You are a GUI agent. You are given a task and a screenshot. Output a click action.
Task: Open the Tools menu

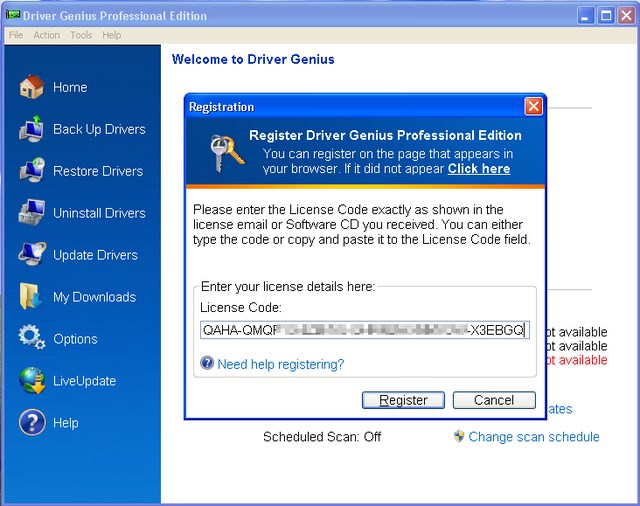click(81, 35)
